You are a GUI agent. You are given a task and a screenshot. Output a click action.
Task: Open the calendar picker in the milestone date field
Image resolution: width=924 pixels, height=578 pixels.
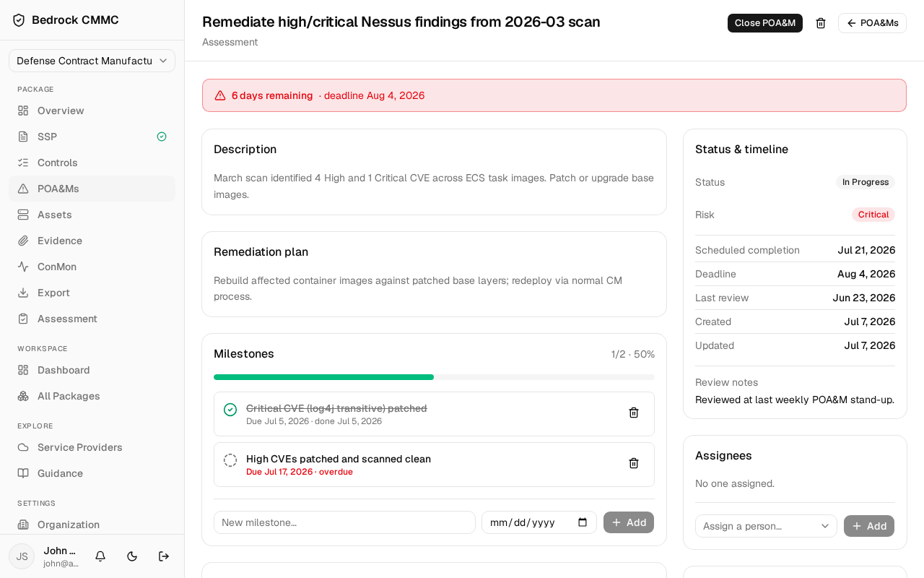(x=583, y=522)
